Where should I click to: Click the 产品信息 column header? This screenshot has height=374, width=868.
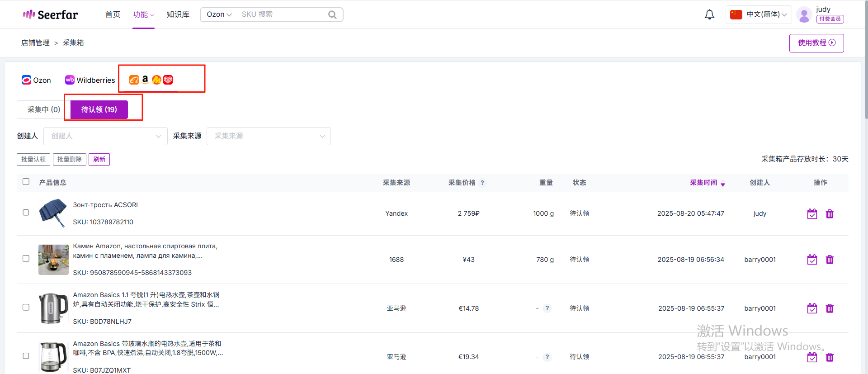click(x=52, y=183)
